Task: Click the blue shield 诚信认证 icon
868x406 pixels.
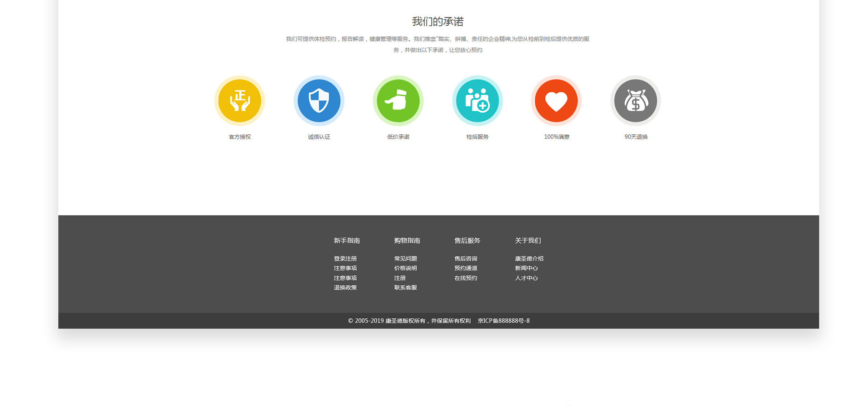Action: tap(319, 100)
